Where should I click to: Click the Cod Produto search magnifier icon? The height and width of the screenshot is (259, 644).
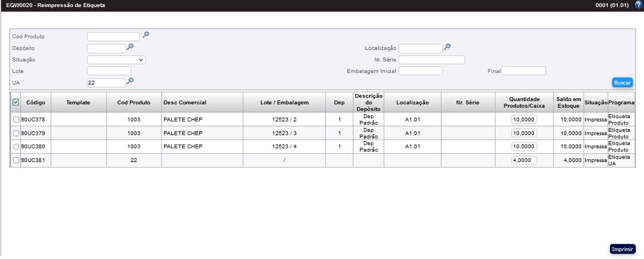point(145,35)
